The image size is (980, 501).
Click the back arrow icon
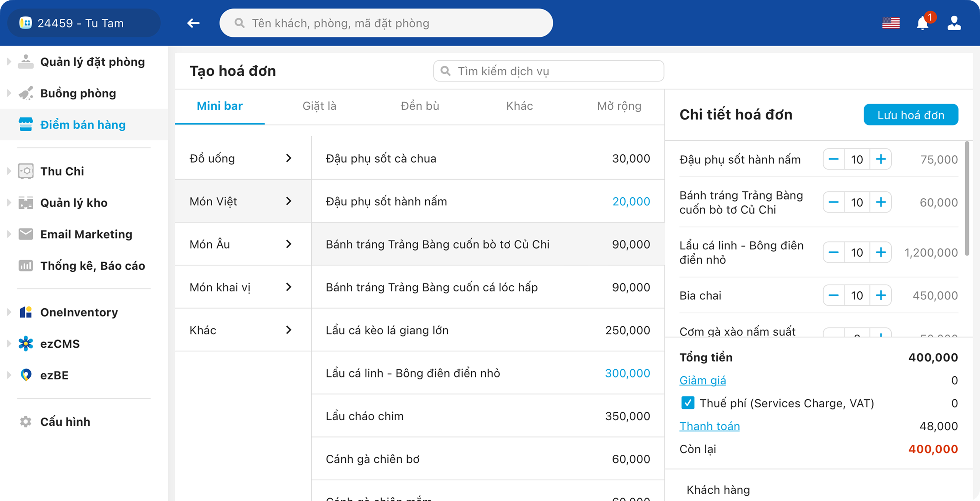[x=193, y=23]
